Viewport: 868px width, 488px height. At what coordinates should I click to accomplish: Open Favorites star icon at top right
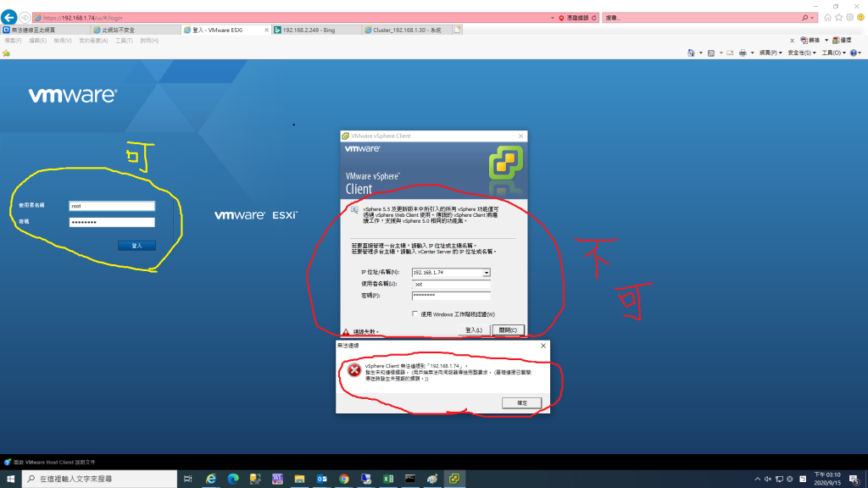(x=838, y=18)
